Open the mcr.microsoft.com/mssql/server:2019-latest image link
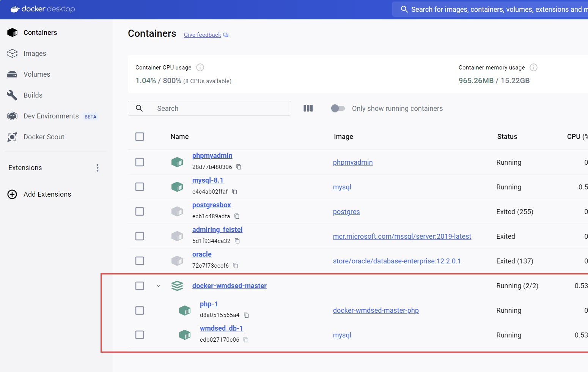Viewport: 588px width, 372px height. pos(402,236)
